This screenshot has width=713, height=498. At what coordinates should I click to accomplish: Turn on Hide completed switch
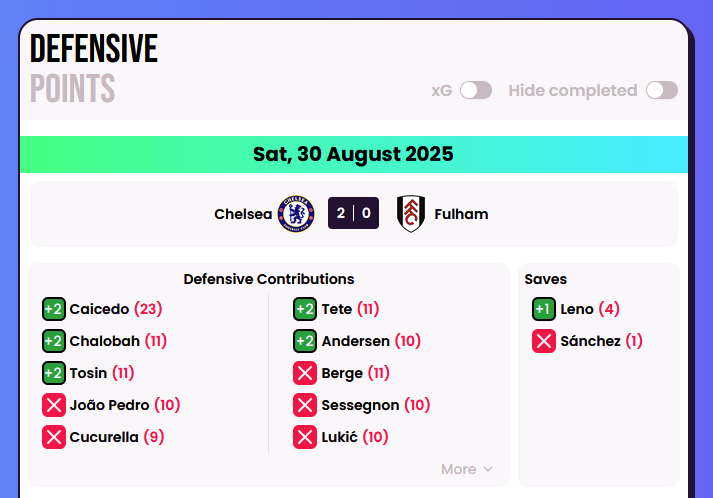coord(661,90)
